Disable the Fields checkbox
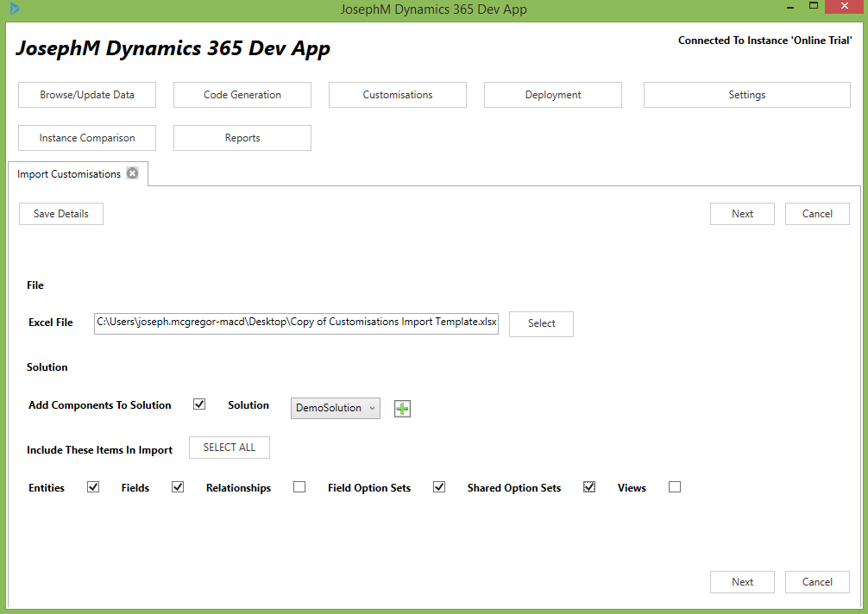Screen dimensions: 868x614 tap(178, 487)
